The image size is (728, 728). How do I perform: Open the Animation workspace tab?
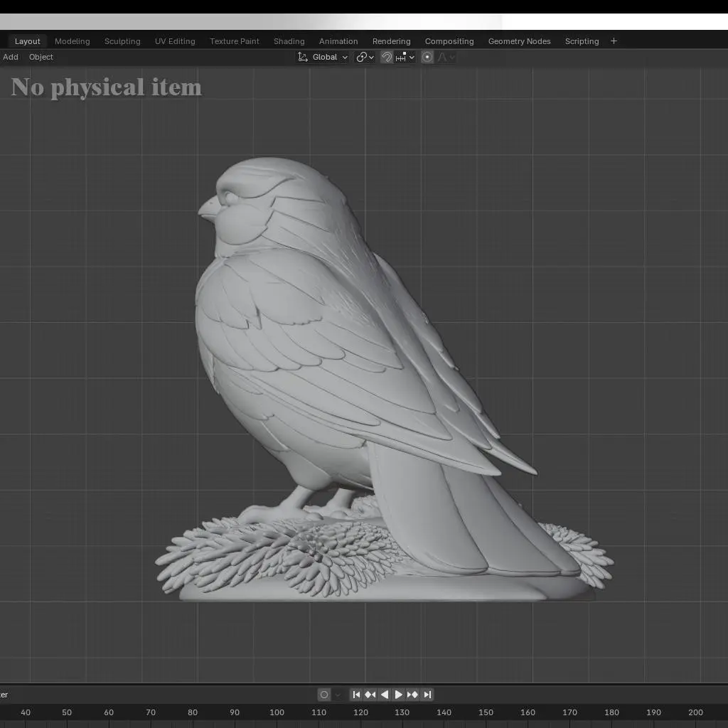coord(338,41)
